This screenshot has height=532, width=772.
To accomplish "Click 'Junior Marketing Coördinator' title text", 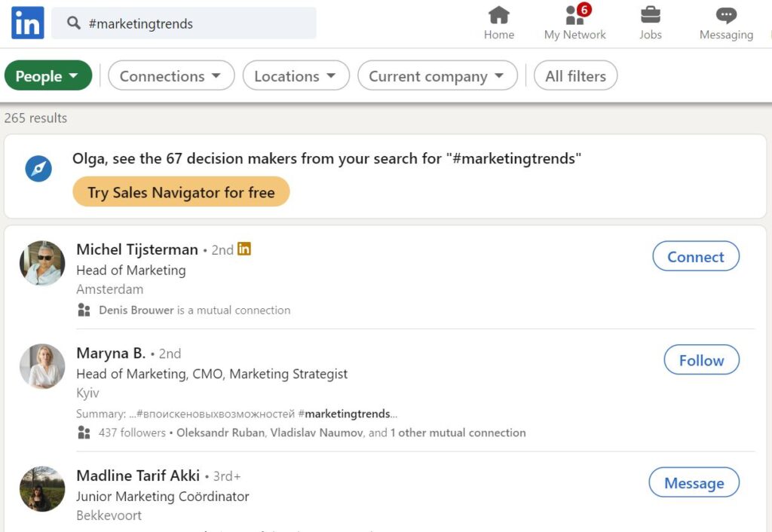I will [x=163, y=497].
